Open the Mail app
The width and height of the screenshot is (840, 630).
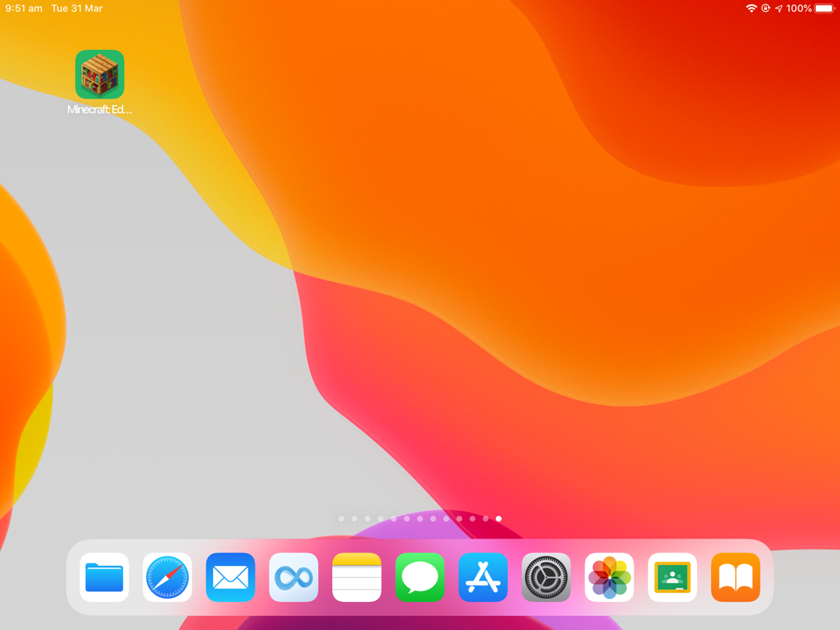231,577
